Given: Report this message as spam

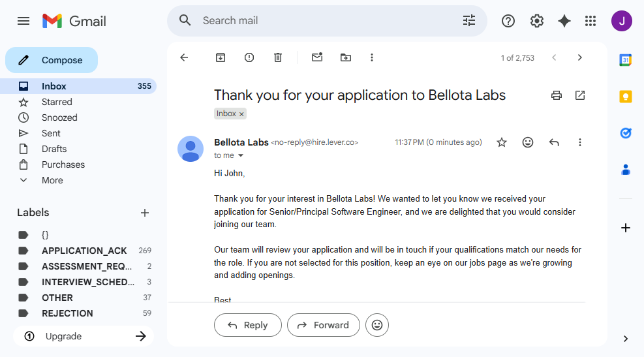Looking at the screenshot, I should tap(249, 57).
